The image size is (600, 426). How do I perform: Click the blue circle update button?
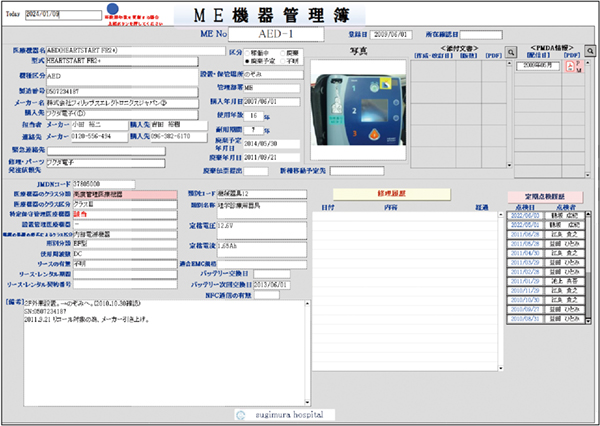click(x=111, y=9)
